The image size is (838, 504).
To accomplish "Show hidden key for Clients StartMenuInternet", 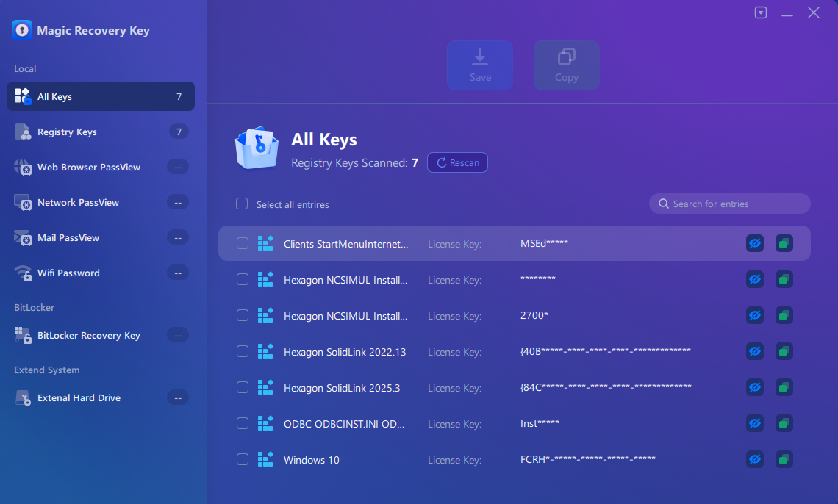I will (754, 243).
